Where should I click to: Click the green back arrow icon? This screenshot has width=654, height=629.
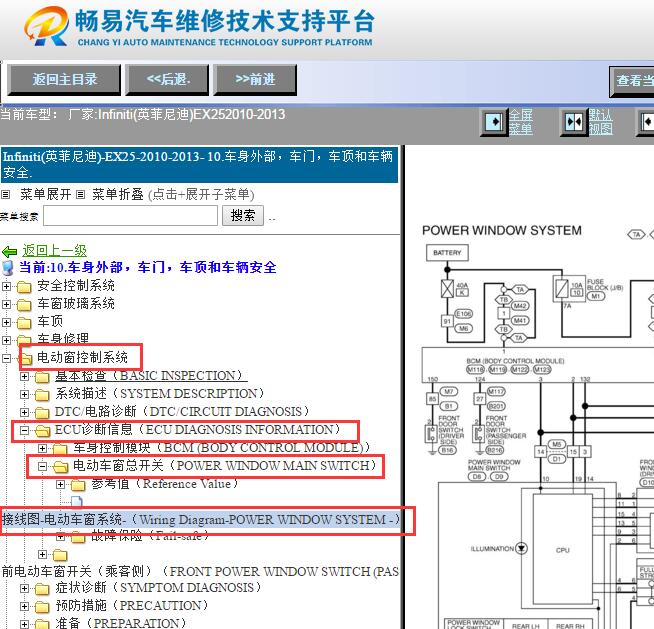(10, 252)
